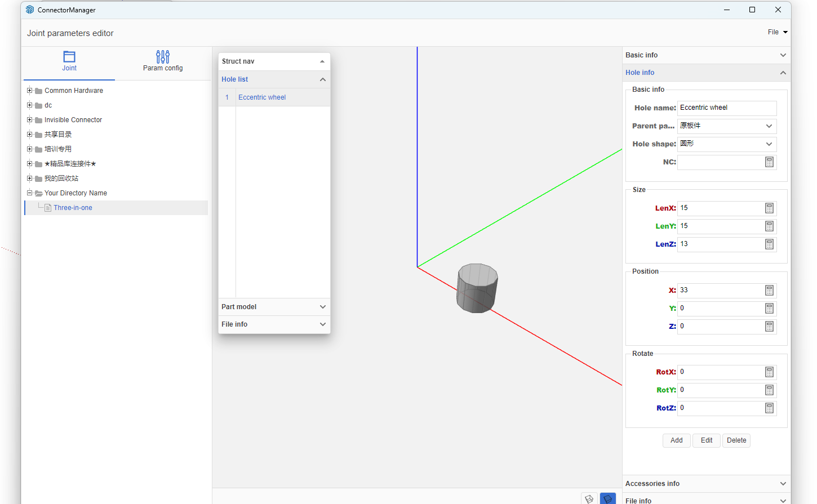Collapse the Your Directory Name folder
This screenshot has width=817, height=504.
tap(30, 193)
